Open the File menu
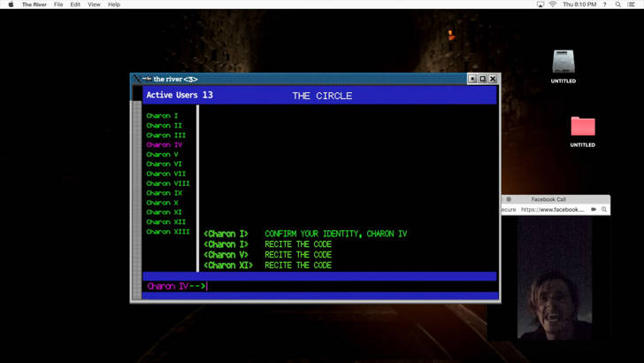The height and width of the screenshot is (363, 644). coord(58,4)
